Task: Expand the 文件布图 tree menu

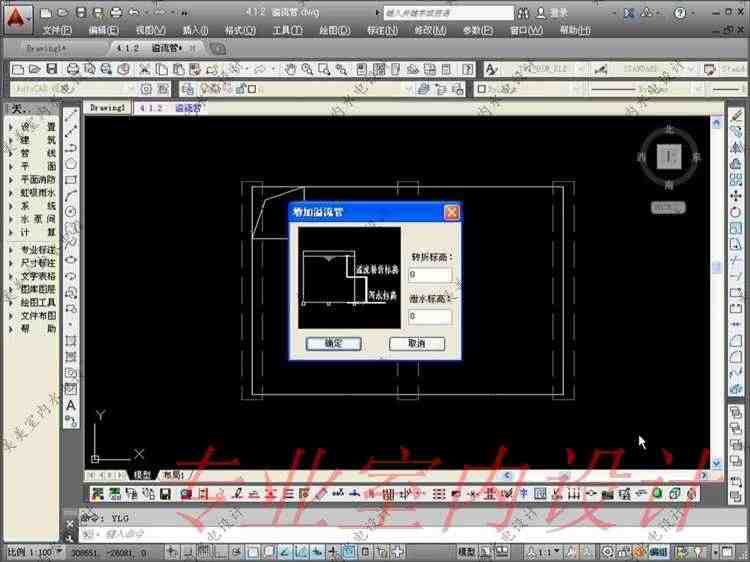Action: pyautogui.click(x=32, y=316)
